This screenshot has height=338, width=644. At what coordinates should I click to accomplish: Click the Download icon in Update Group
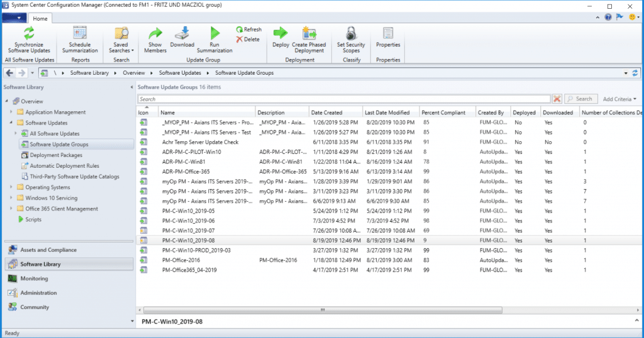coord(182,33)
